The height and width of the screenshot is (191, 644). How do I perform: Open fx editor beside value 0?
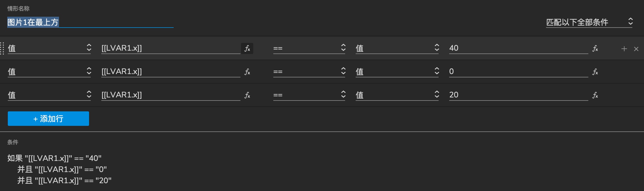[595, 72]
